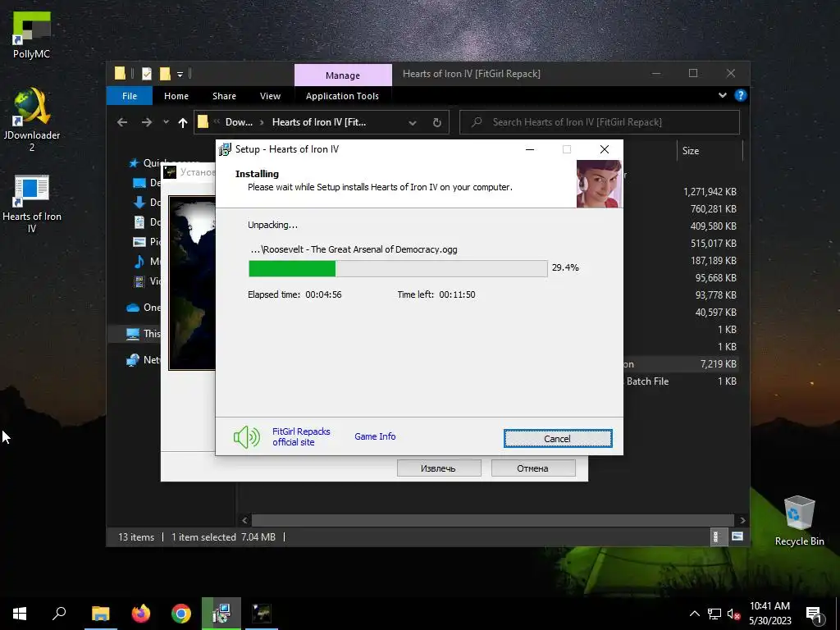
Task: Select the Batch File row
Action: (x=680, y=381)
